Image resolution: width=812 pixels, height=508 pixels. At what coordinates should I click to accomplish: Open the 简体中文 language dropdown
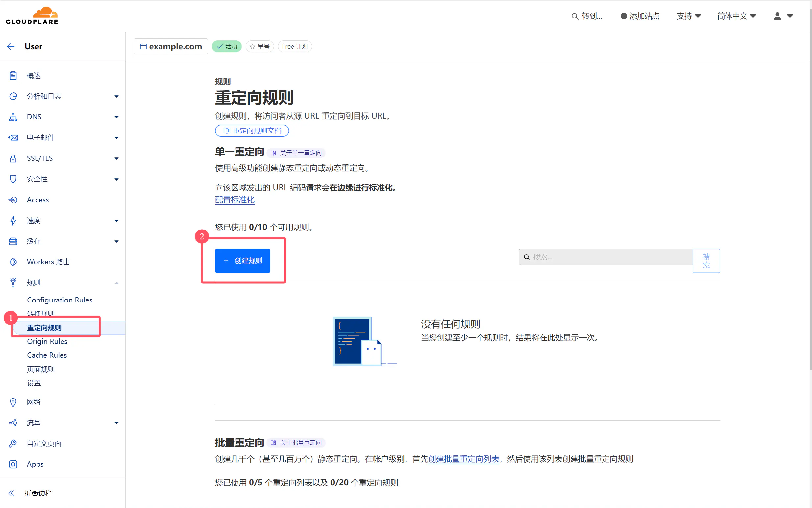point(736,16)
